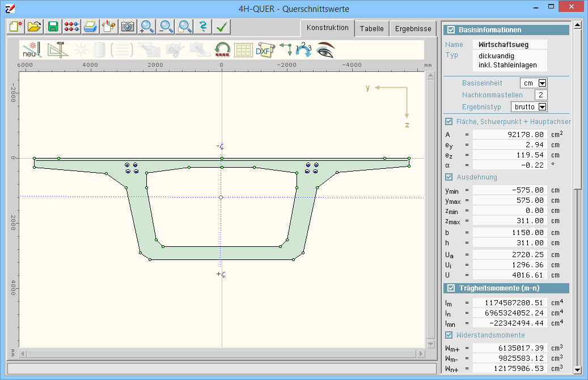The width and height of the screenshot is (588, 380).
Task: Zoom in with the plus magnifier
Action: [x=147, y=27]
